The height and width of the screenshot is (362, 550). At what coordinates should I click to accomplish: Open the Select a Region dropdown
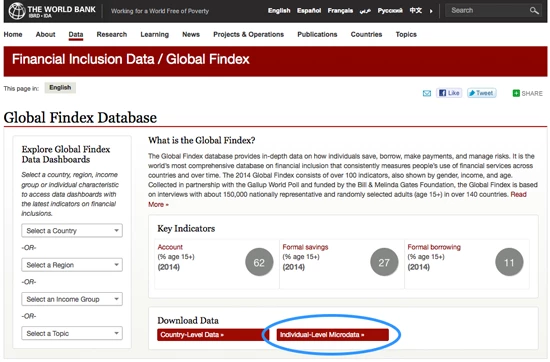[72, 265]
